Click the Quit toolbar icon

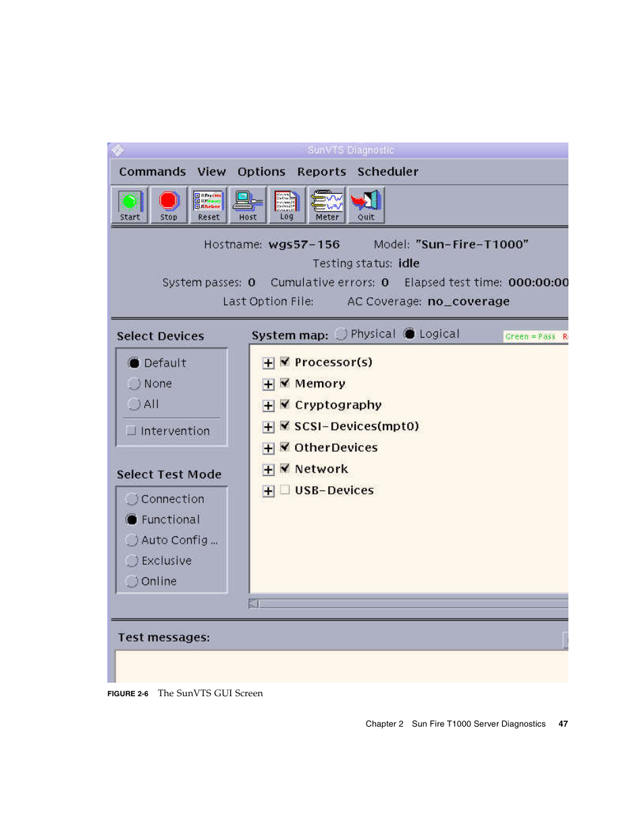point(366,205)
